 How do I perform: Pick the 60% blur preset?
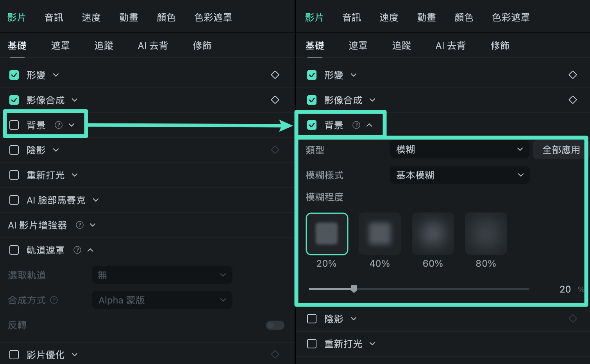coord(433,234)
